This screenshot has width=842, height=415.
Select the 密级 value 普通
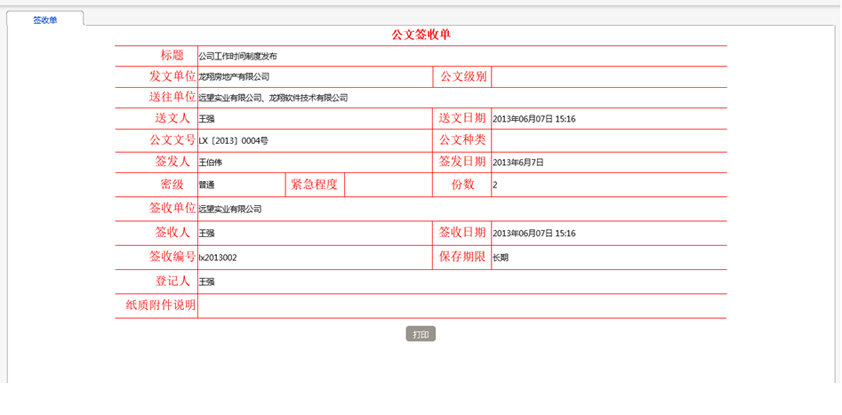[x=206, y=185]
